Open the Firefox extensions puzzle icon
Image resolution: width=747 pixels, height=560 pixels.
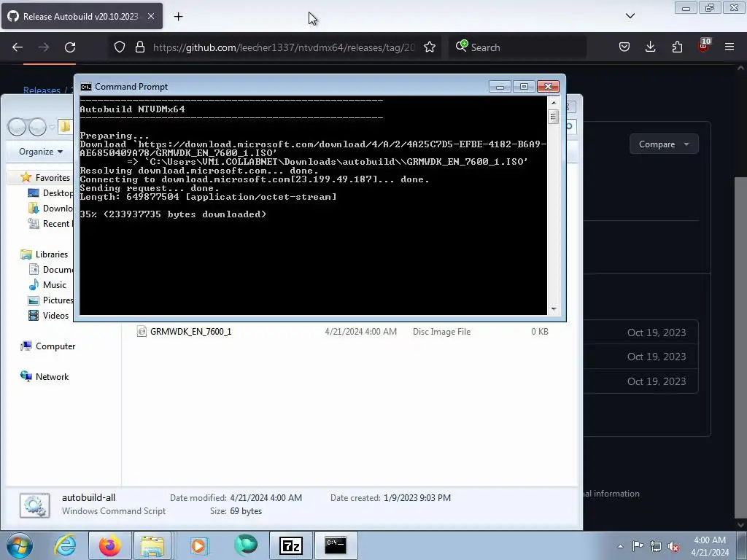click(677, 47)
